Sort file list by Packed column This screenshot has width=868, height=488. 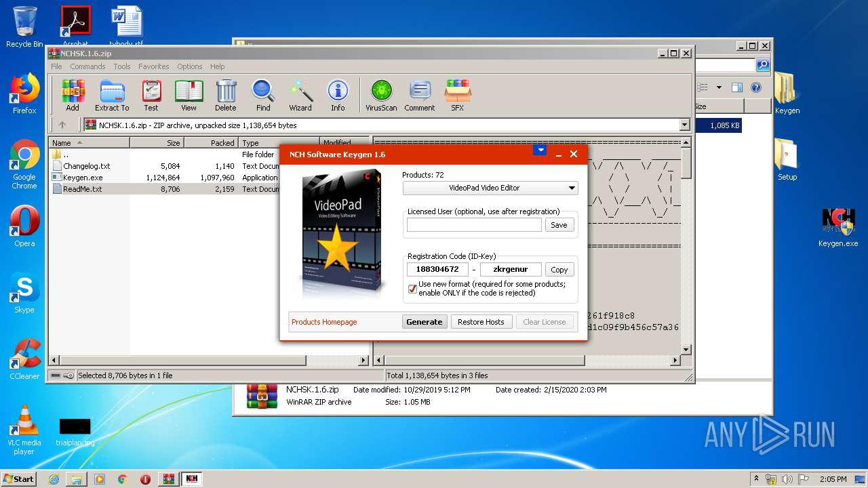click(211, 143)
